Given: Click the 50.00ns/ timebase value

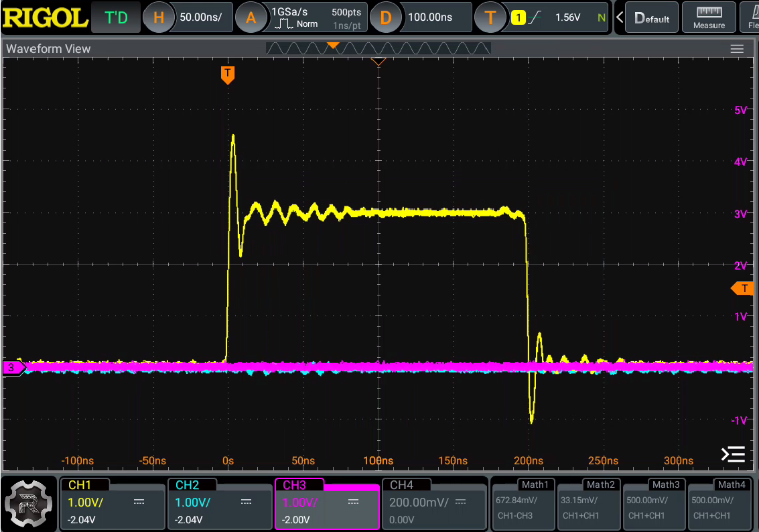Looking at the screenshot, I should tap(201, 17).
